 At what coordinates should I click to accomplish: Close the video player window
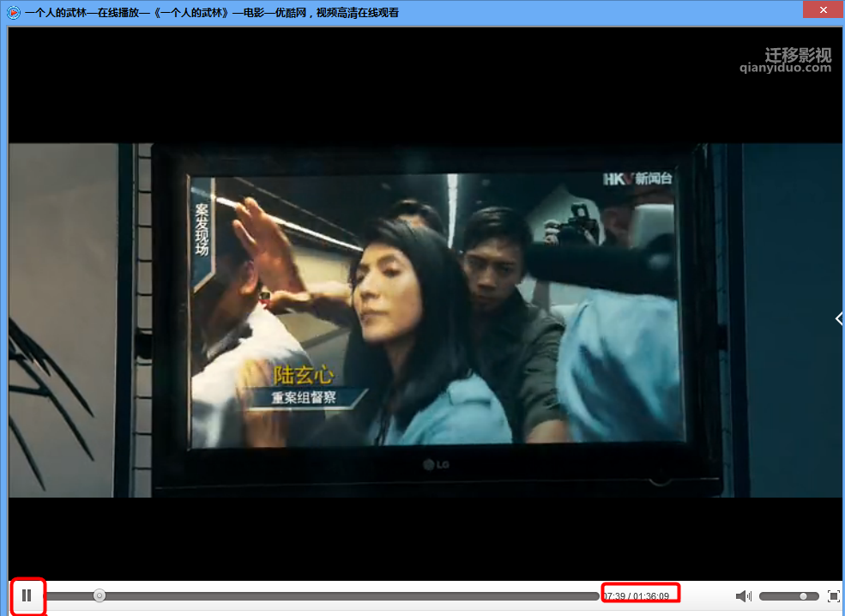(x=823, y=9)
